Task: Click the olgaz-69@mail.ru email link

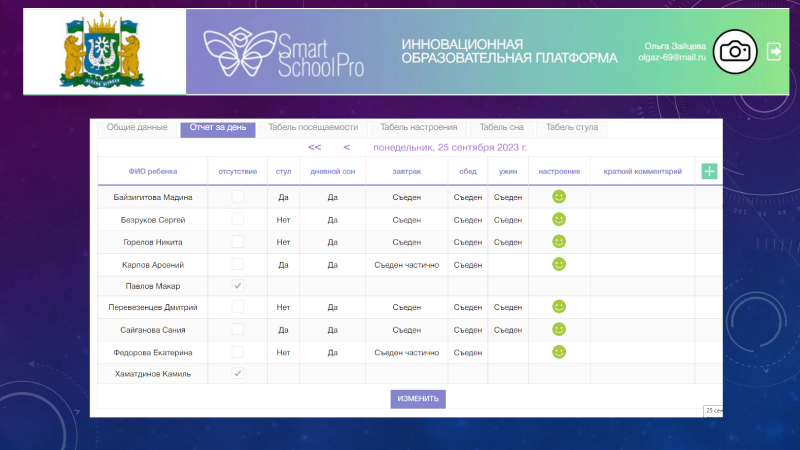Action: click(672, 58)
